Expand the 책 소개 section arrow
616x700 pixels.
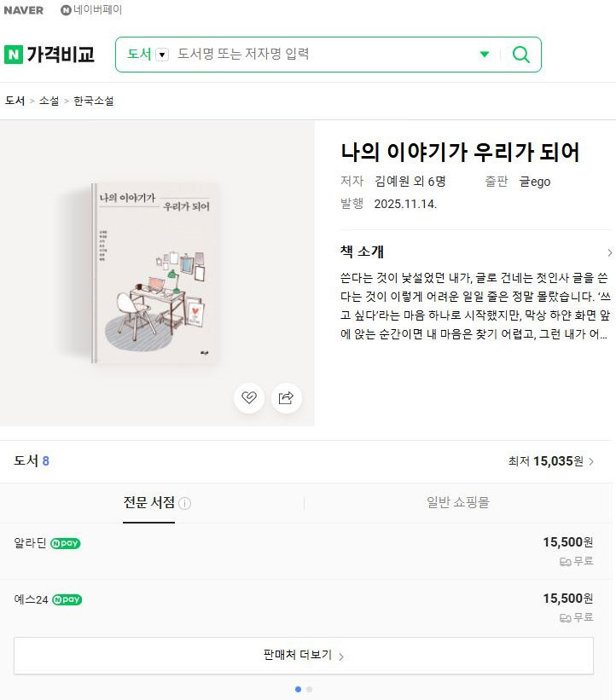click(x=609, y=252)
